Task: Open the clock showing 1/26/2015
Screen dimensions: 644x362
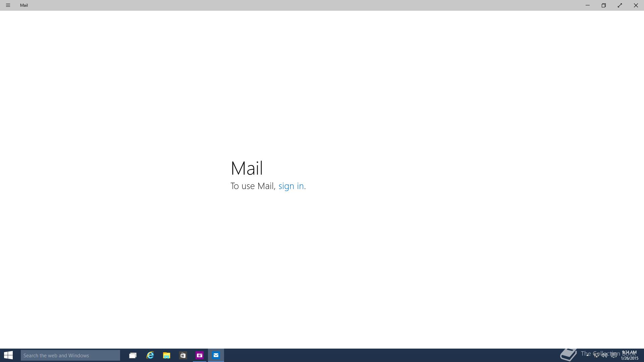Action: tap(629, 355)
